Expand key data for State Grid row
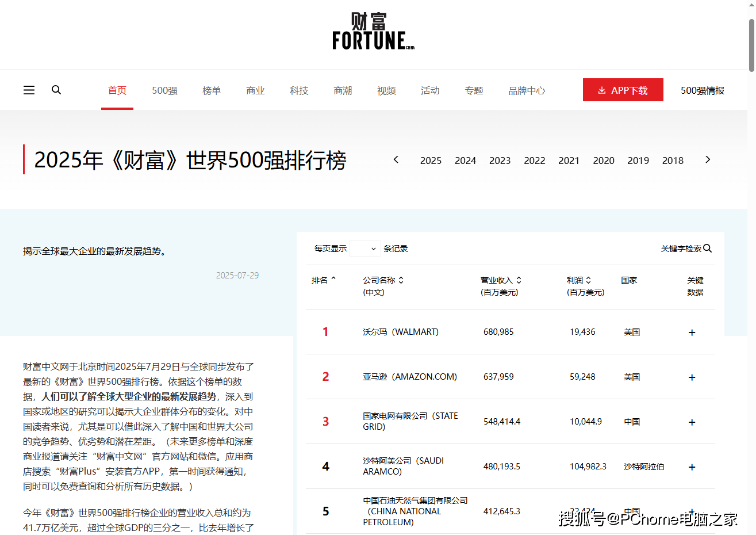 point(692,422)
